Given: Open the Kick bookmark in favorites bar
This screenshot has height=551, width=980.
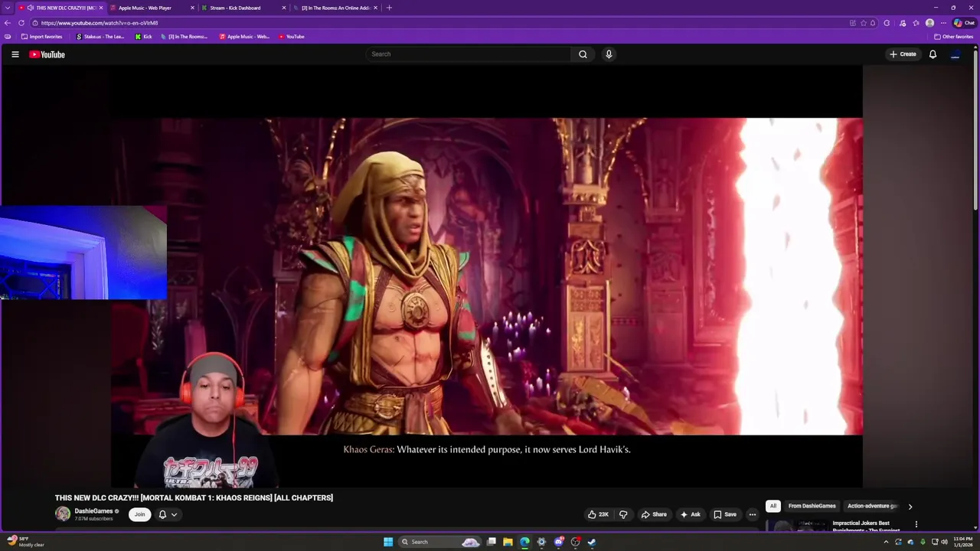Looking at the screenshot, I should [x=143, y=37].
